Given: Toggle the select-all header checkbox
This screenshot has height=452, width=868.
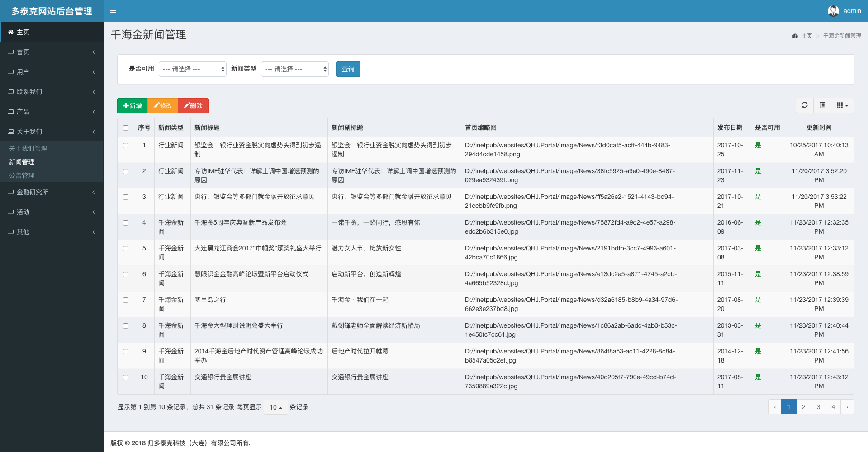Looking at the screenshot, I should [126, 128].
